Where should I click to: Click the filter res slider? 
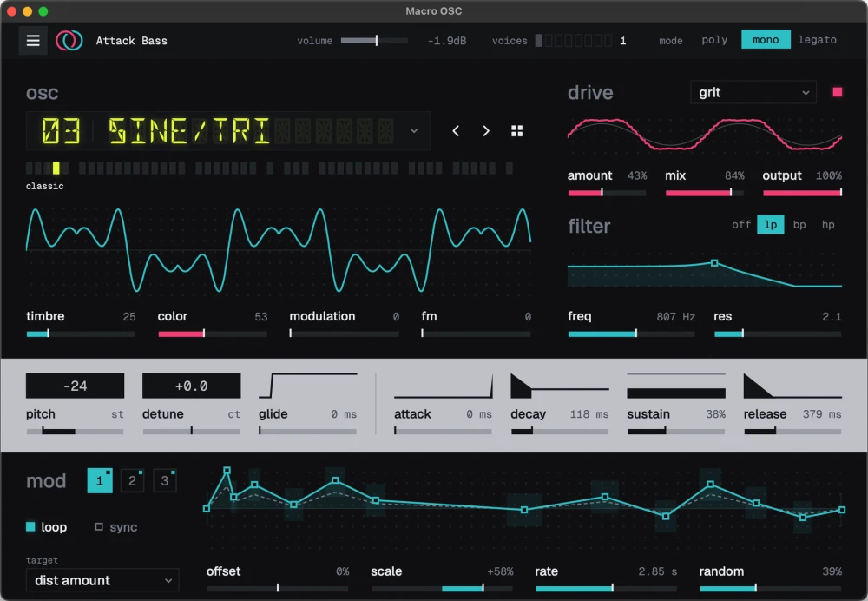click(778, 334)
